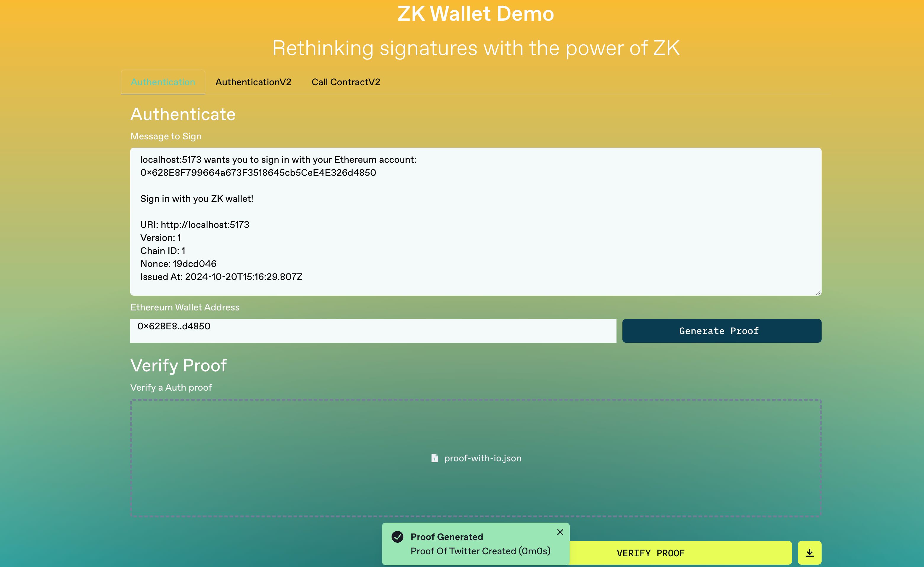Image resolution: width=924 pixels, height=567 pixels.
Task: Click the Chain ID: 1 line
Action: [x=163, y=250]
